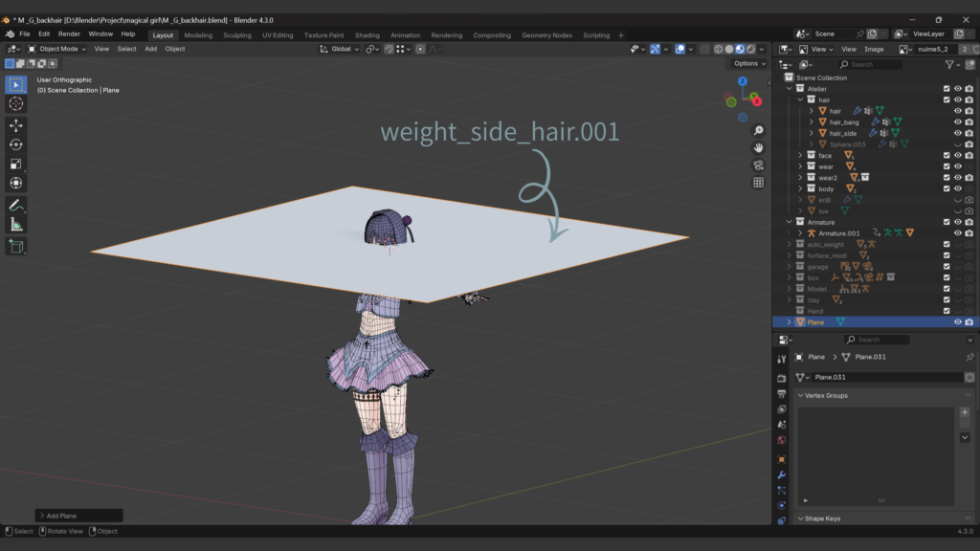The image size is (980, 551).
Task: Choose the Annotate tool
Action: click(x=15, y=204)
